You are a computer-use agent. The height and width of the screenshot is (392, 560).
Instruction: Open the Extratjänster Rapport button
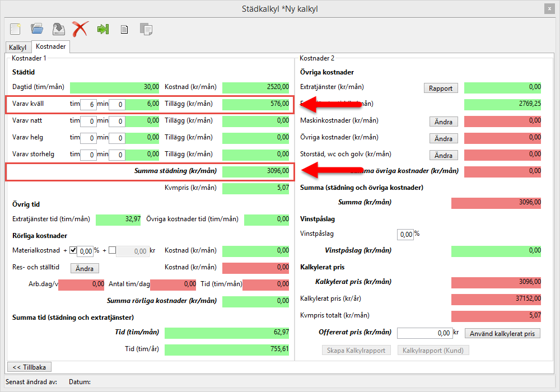tap(441, 88)
